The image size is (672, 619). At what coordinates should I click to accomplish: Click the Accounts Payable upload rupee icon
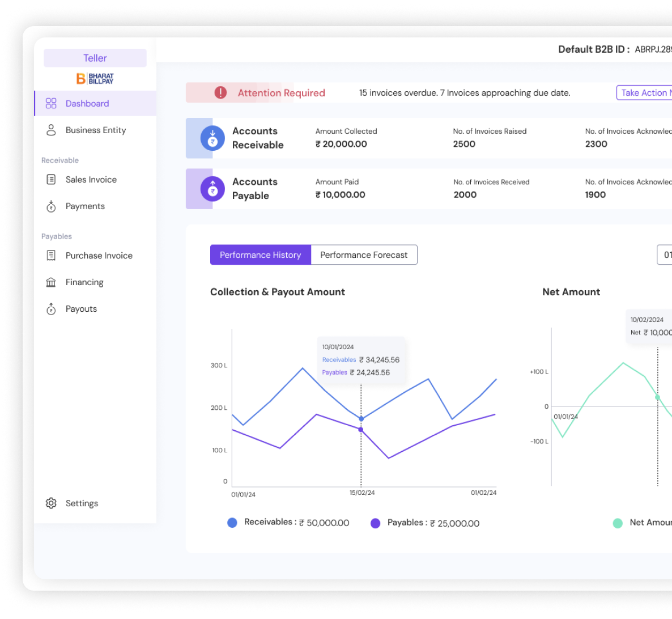tap(212, 189)
